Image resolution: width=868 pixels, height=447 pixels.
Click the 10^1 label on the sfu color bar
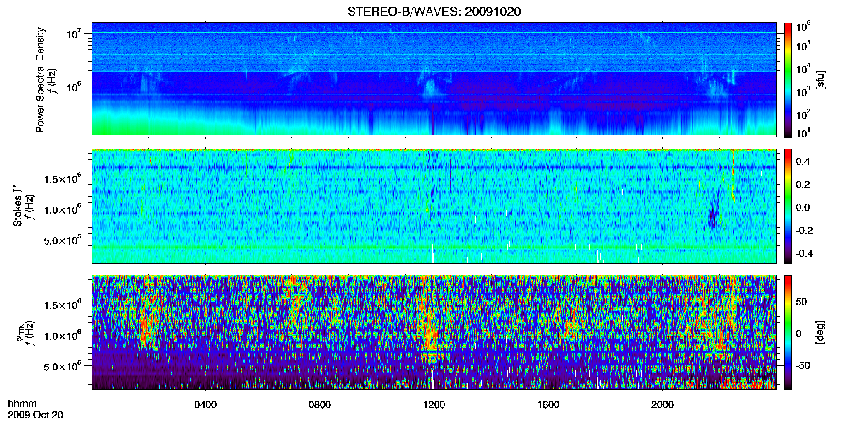click(803, 133)
